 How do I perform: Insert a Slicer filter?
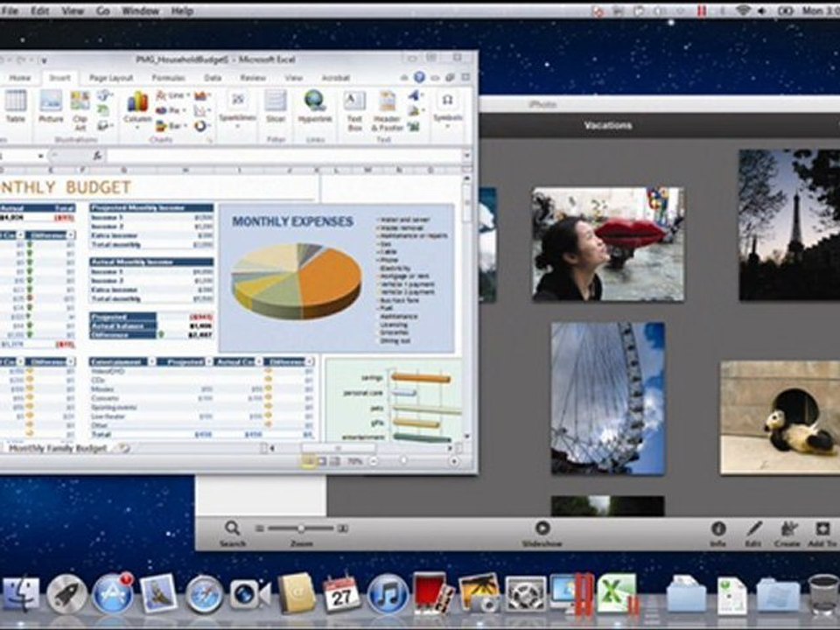(276, 107)
